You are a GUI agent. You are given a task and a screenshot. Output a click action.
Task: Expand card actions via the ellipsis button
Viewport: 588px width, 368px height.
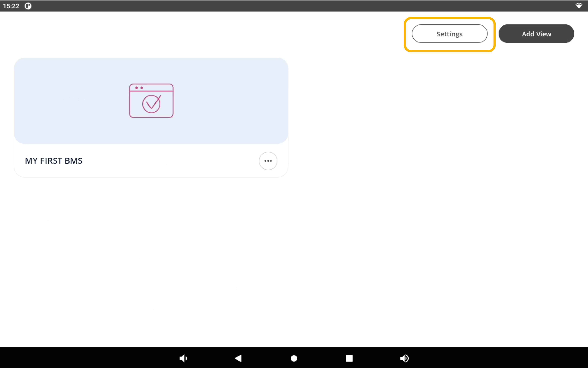pos(268,161)
